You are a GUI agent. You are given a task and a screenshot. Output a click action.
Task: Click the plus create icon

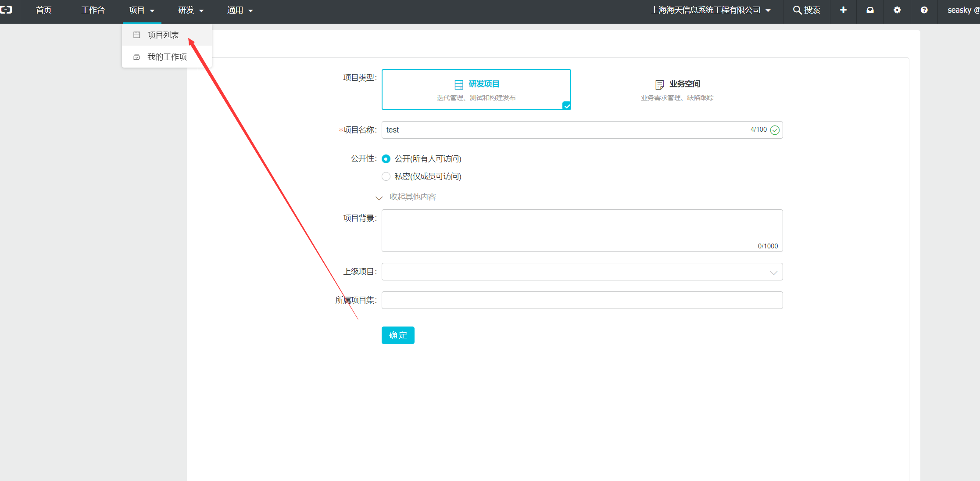coord(843,10)
